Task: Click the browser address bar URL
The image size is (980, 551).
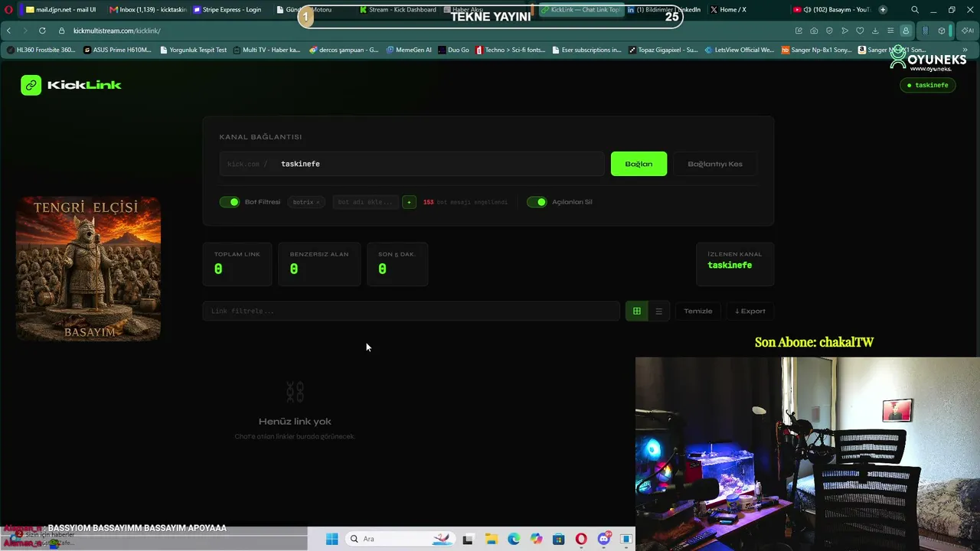Action: click(x=116, y=31)
